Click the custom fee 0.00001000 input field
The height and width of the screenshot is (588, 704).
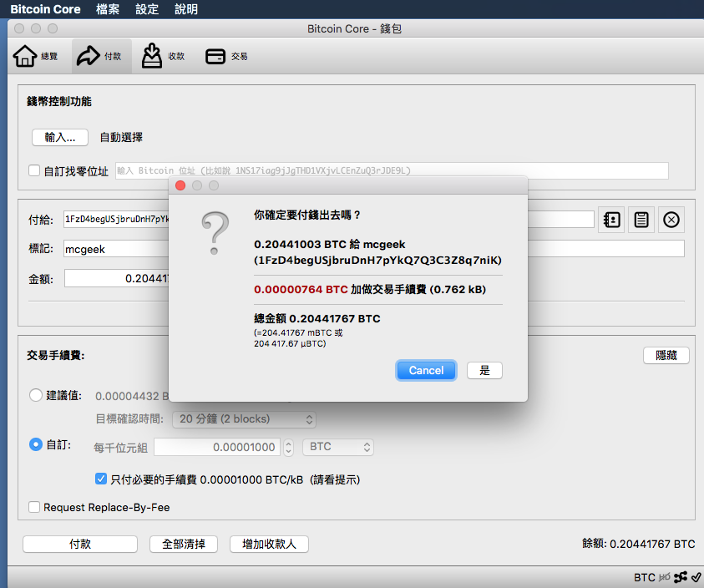pos(217,447)
